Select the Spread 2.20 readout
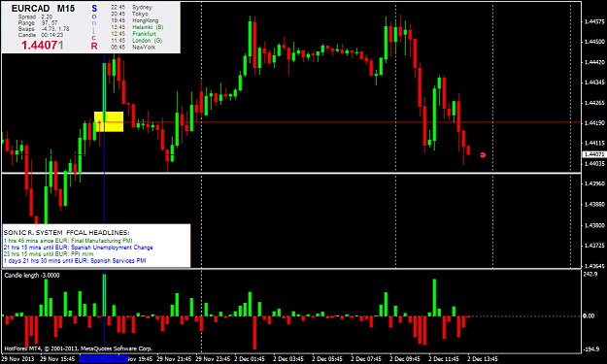607x364 pixels. point(35,17)
